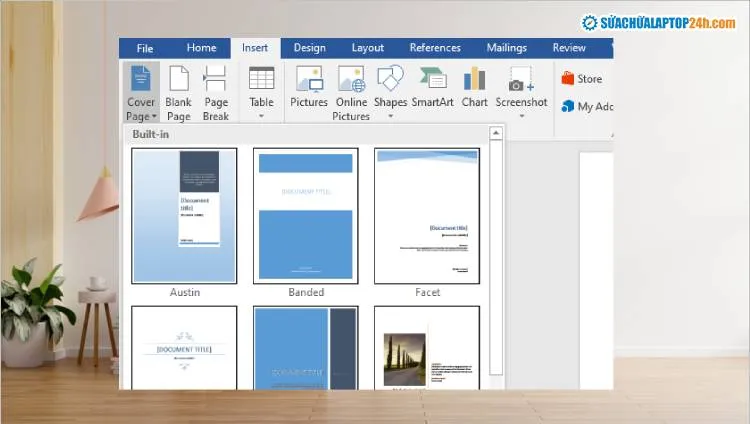The height and width of the screenshot is (424, 750).
Task: Open Online Pictures search
Action: [351, 92]
